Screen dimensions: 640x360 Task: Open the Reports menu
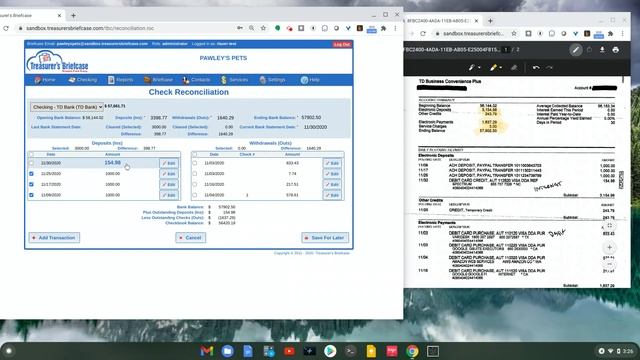120,80
